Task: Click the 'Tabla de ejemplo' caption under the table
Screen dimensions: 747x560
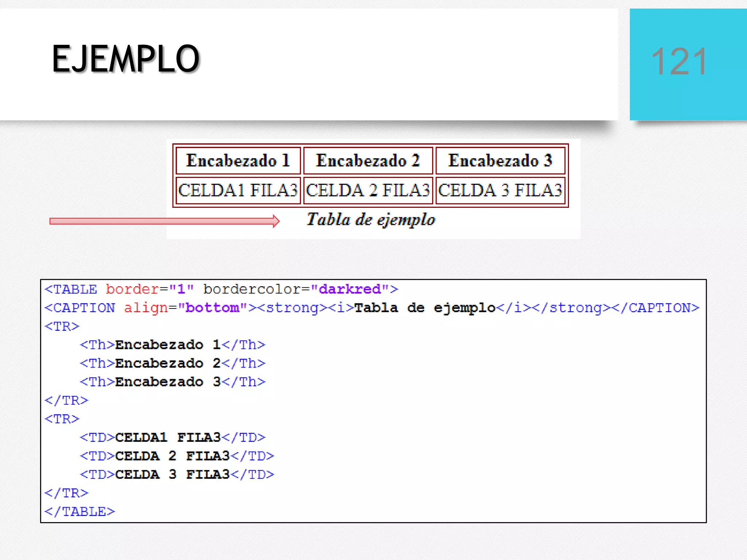Action: click(x=371, y=220)
